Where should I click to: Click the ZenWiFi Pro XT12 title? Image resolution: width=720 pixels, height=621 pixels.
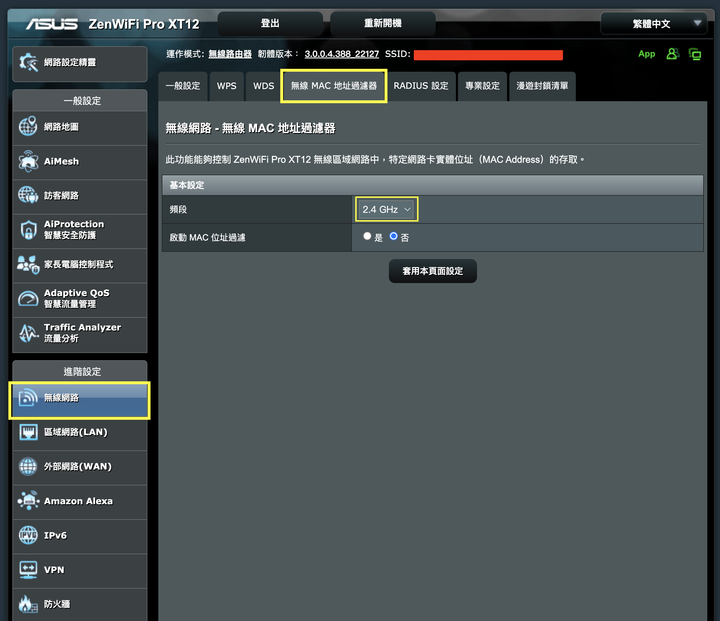click(x=144, y=24)
